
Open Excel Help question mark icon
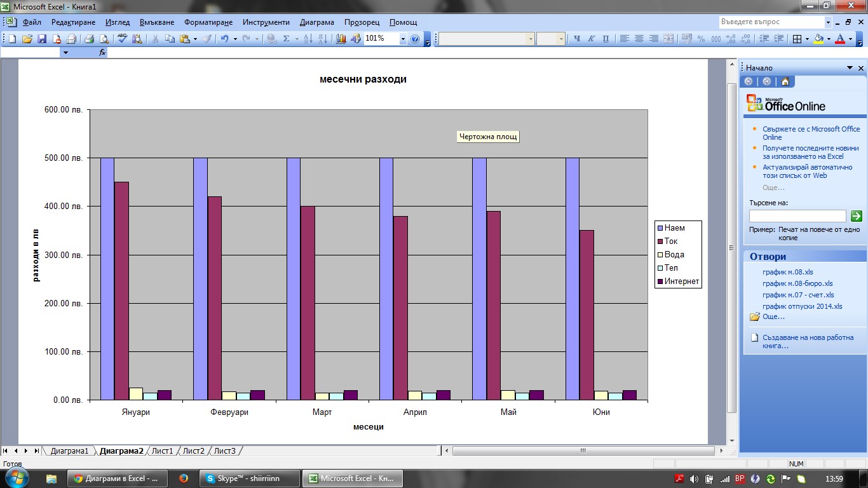[x=415, y=39]
